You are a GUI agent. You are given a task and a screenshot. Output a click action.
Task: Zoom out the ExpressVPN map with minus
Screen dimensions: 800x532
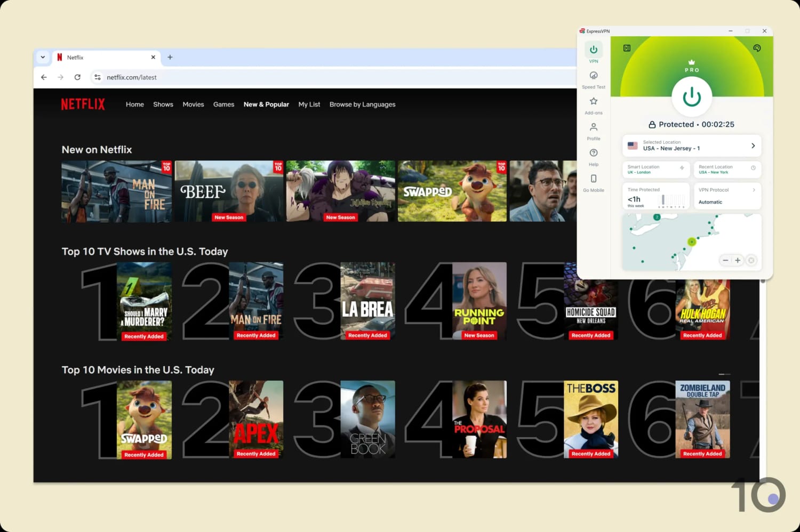point(725,260)
